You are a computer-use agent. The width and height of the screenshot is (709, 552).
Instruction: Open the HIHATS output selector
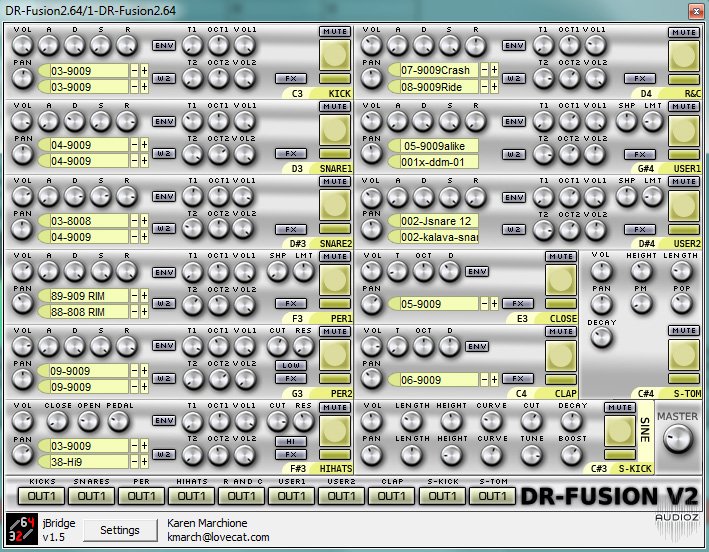pyautogui.click(x=192, y=496)
